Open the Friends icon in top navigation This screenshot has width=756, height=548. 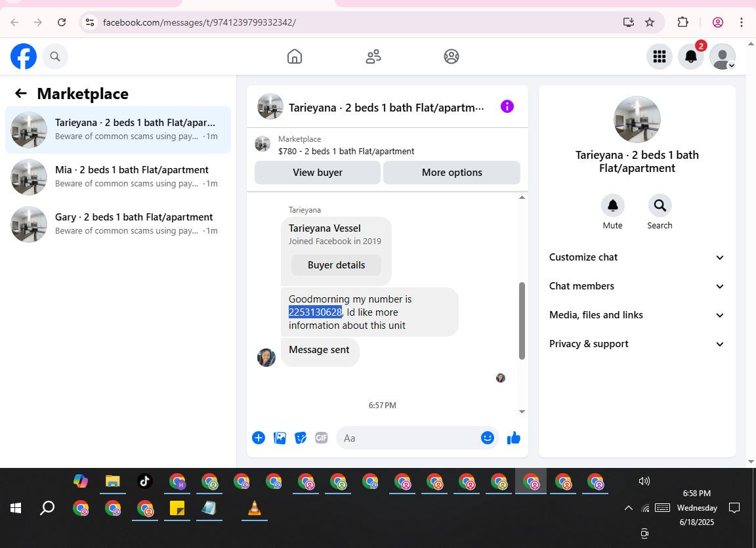(373, 56)
